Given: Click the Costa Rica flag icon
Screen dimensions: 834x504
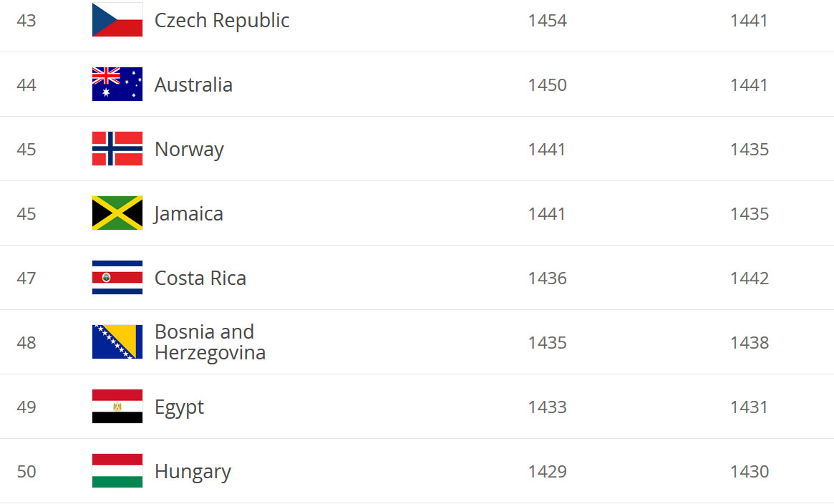Looking at the screenshot, I should click(x=117, y=277).
